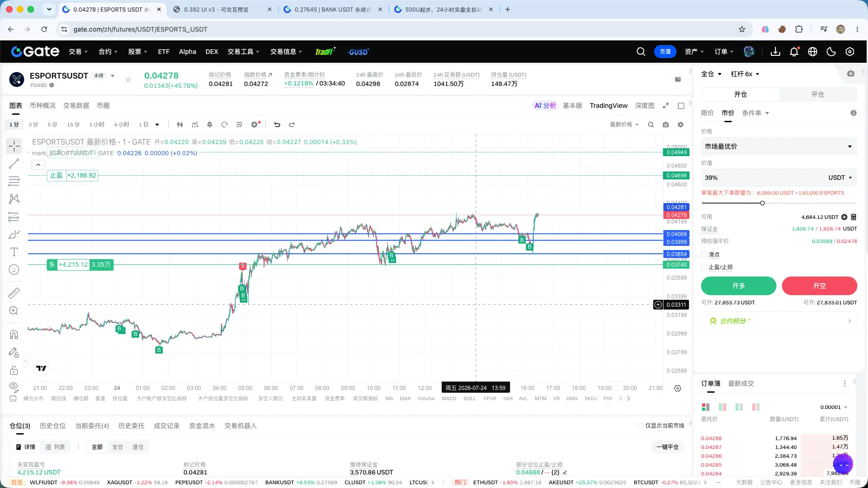Screen dimensions: 868x488
Task: Select the 15分 timeframe
Action: [73, 125]
